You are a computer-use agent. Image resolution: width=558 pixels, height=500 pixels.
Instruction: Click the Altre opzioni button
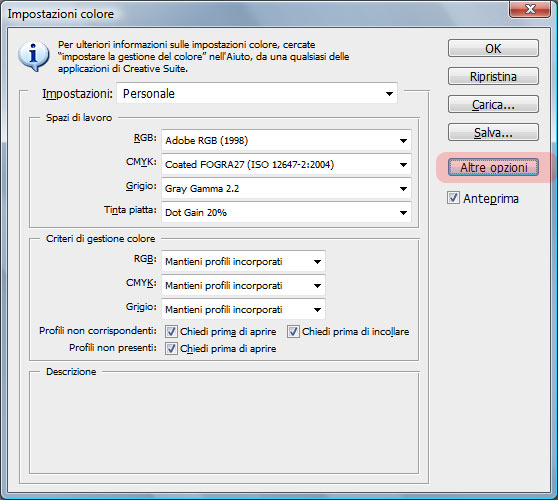pyautogui.click(x=493, y=167)
